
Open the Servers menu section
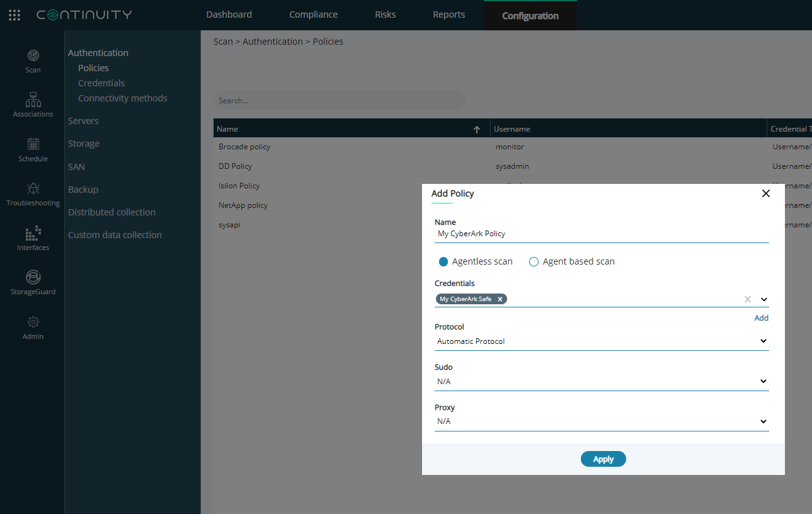click(83, 121)
